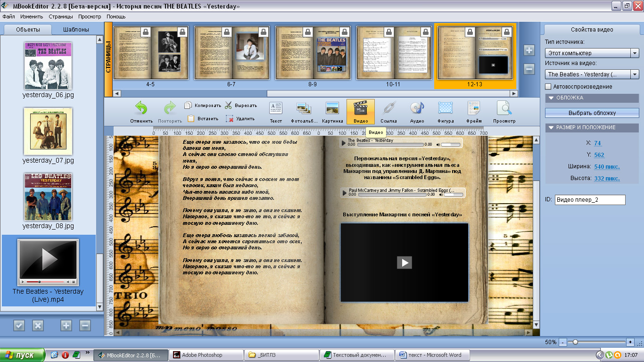The image size is (644, 362).
Task: Play The Beatles - Yesterday audio track
Action: 344,142
